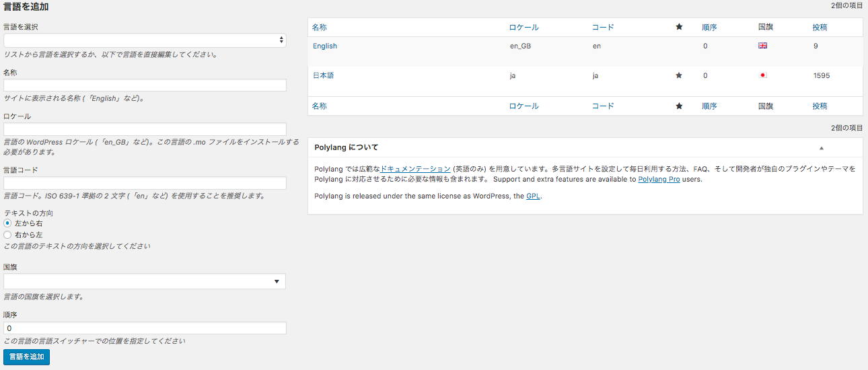This screenshot has width=868, height=370.
Task: Select the 左から右 text direction radio
Action: click(x=8, y=223)
